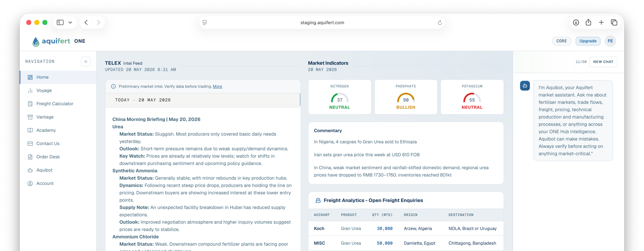Click the NOLA, Brazil or Uruguay destination

click(x=473, y=228)
